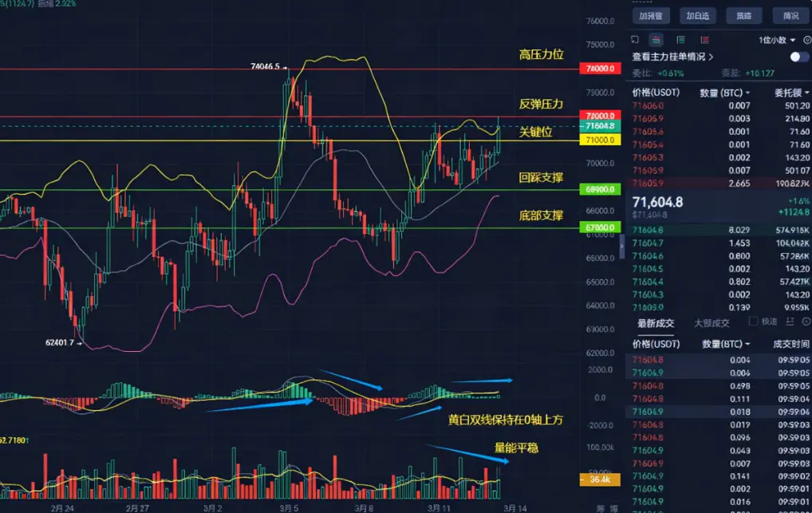
Task: Click sell order row totaling 214.80
Action: [x=719, y=119]
